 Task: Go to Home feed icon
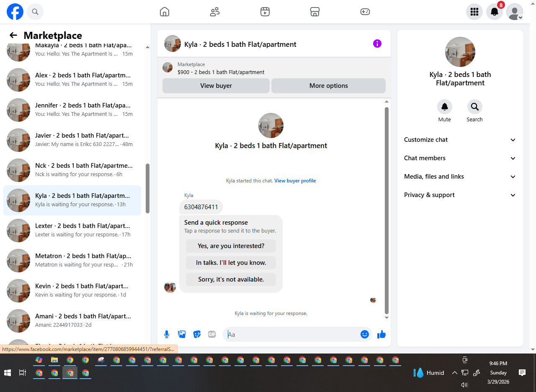[165, 12]
